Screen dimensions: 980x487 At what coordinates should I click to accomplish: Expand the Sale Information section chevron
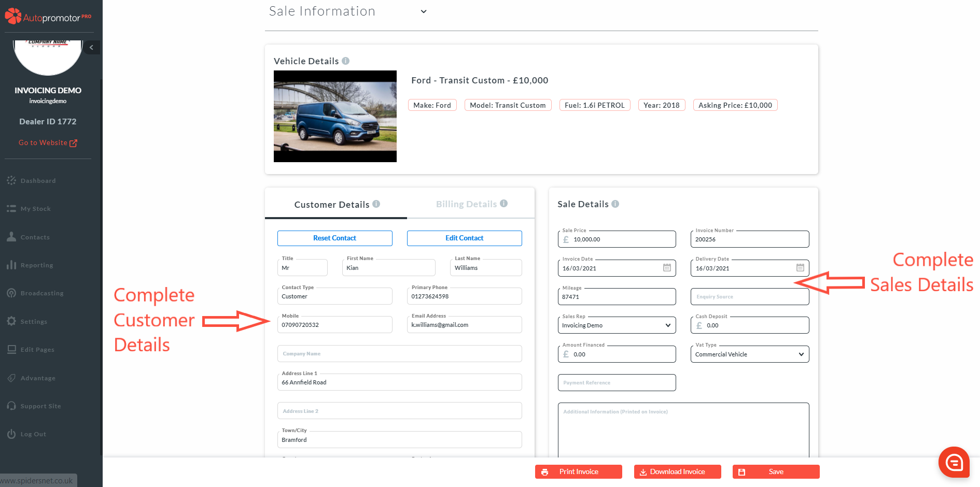424,11
